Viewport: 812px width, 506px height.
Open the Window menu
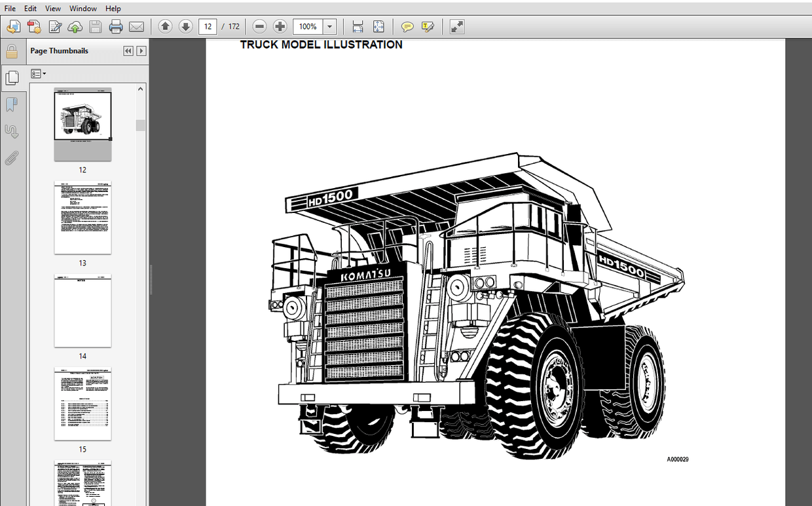click(83, 9)
